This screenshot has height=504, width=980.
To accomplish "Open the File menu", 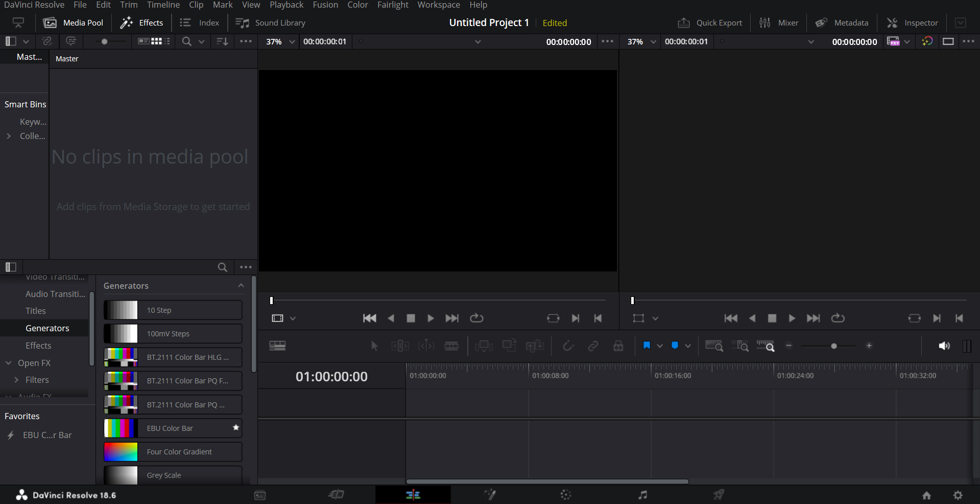I will tap(80, 5).
